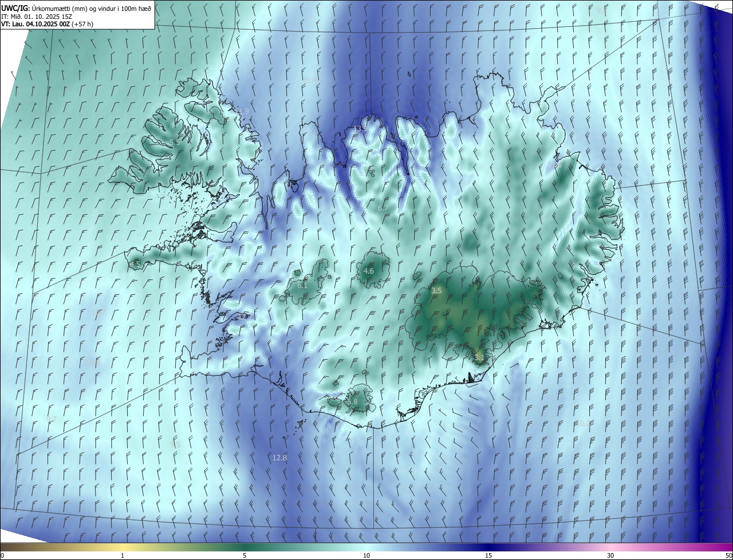The width and height of the screenshot is (733, 560).
Task: Click the 4.6 value on Hofsjökull glacier
Action: pos(369,271)
